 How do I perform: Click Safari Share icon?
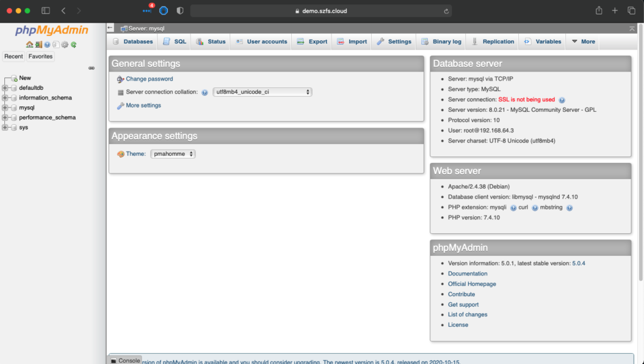coord(599,11)
